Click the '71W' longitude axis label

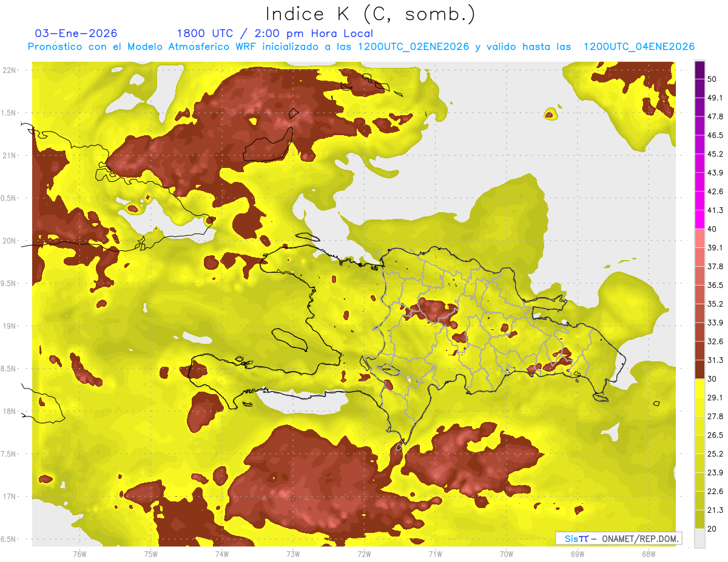pyautogui.click(x=435, y=554)
